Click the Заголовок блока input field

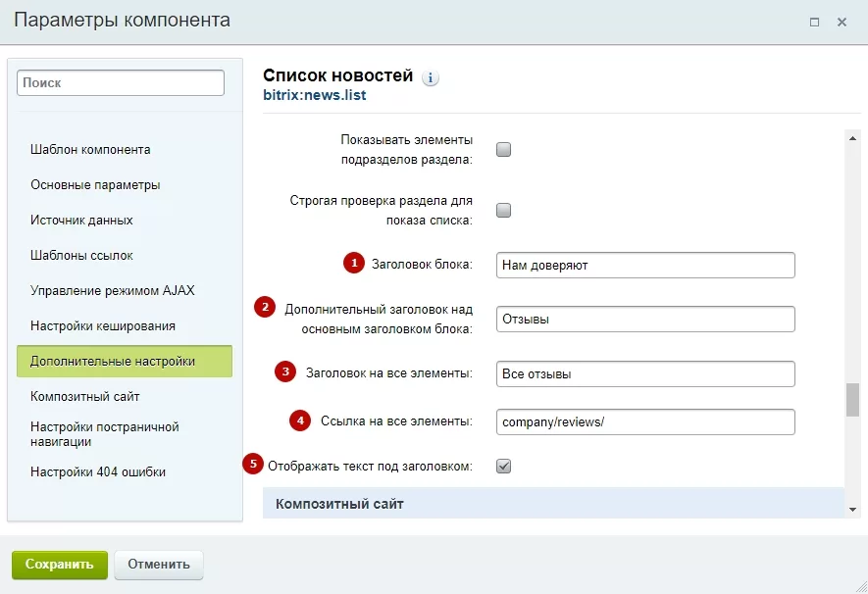[645, 265]
